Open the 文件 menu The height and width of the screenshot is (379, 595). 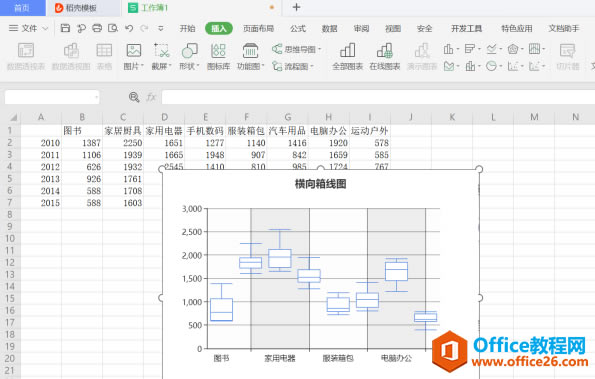pos(29,28)
